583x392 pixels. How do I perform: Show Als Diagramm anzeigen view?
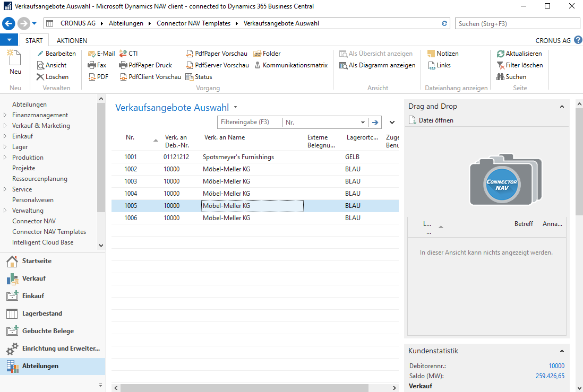[378, 65]
